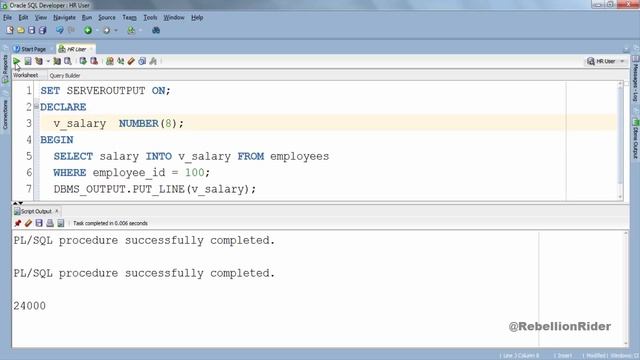Click the last Script Output toolbar icon

pos(61,223)
